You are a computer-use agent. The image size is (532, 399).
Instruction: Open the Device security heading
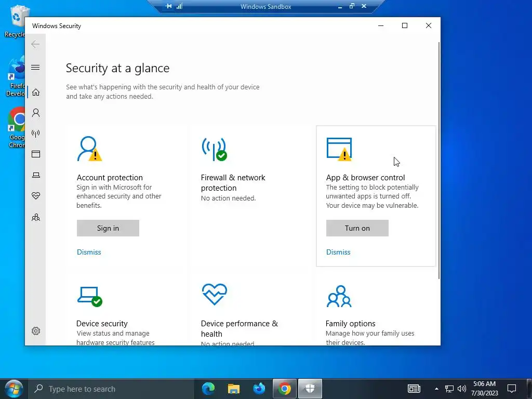tap(102, 323)
